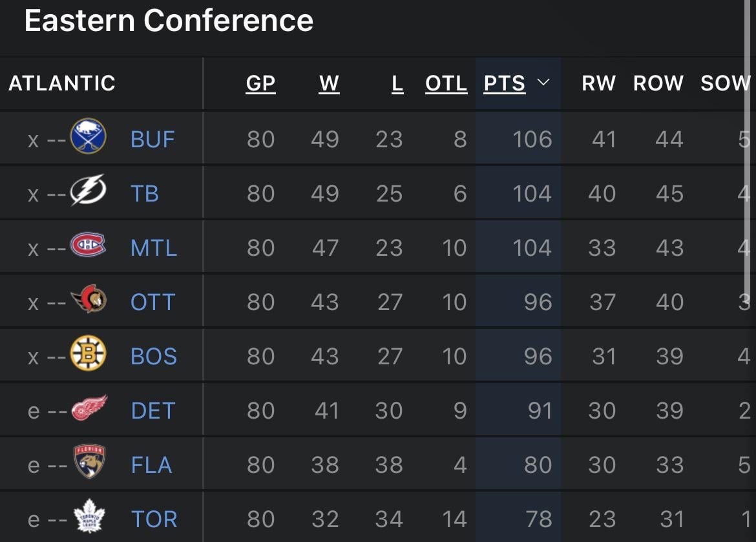
Task: Sort standings by GP column
Action: [x=260, y=83]
